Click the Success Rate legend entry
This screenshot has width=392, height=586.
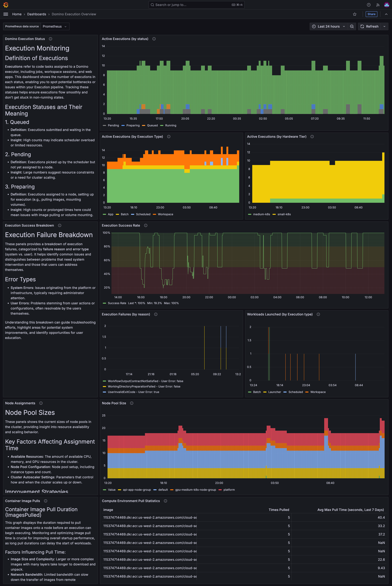117,303
